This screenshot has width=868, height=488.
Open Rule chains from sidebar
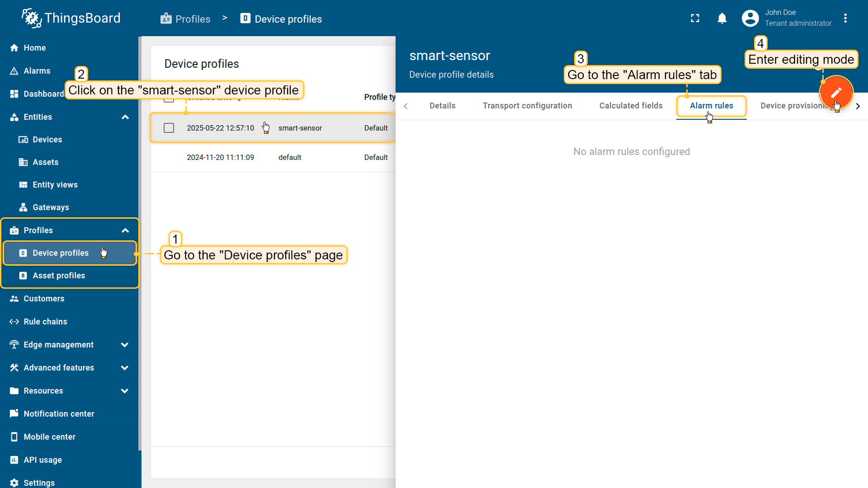[x=45, y=322]
